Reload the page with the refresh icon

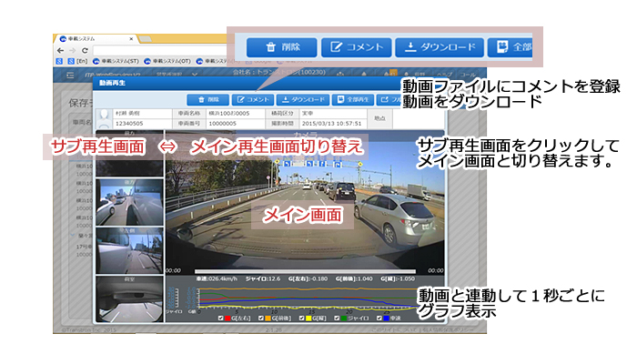(85, 50)
